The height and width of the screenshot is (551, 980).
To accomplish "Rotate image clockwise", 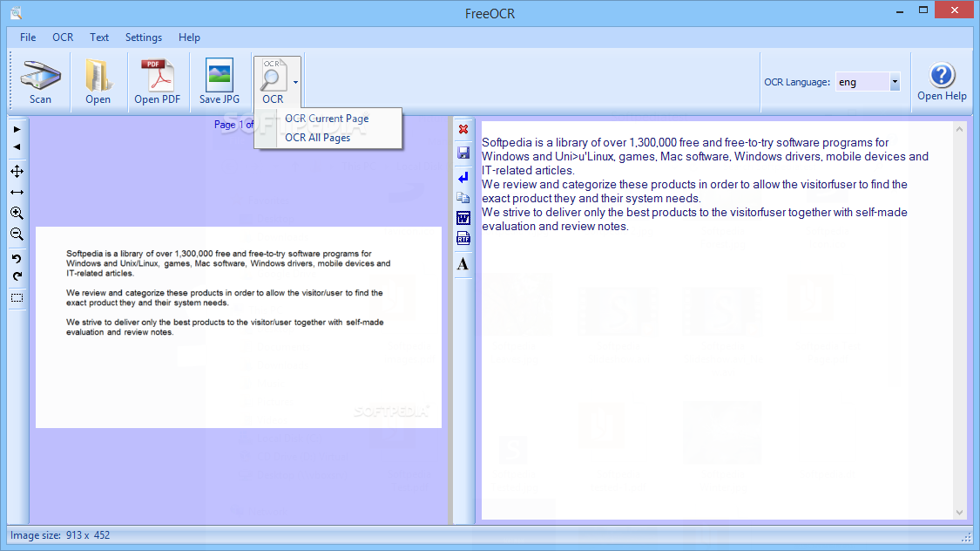I will click(x=17, y=276).
